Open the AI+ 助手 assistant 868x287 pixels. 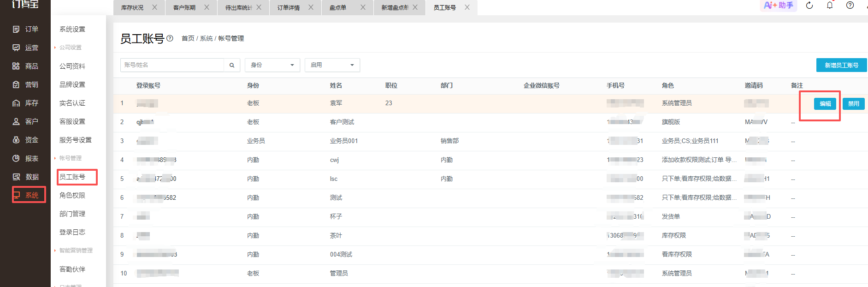tap(778, 5)
